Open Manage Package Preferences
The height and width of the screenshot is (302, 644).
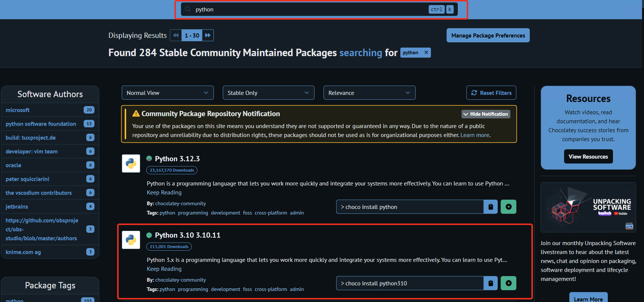[x=488, y=35]
